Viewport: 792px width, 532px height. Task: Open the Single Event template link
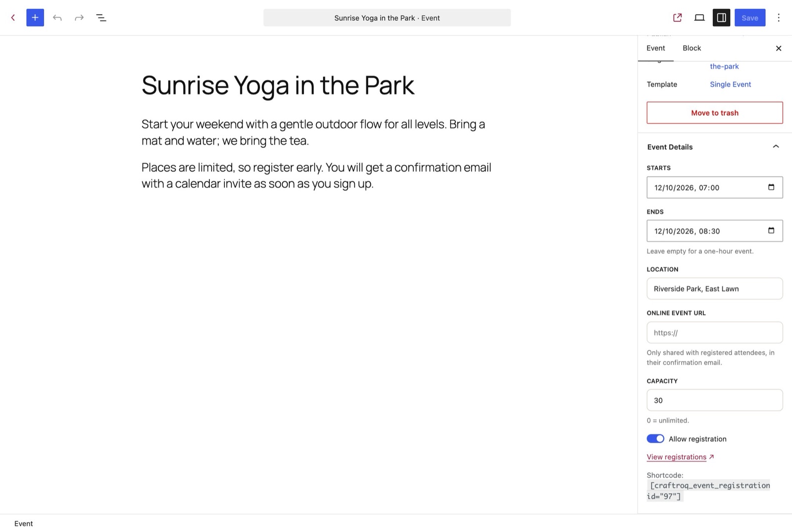[x=730, y=84]
